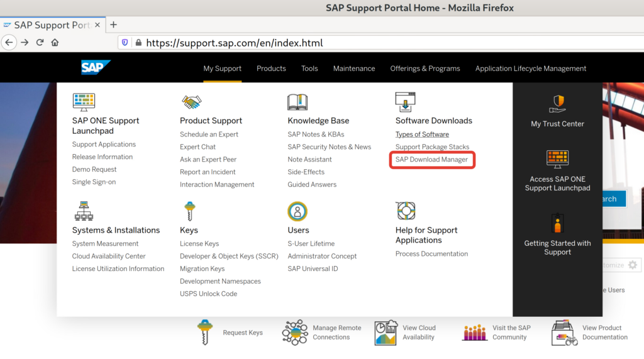Click the Knowledge Base open book icon
This screenshot has height=359, width=644.
point(297,102)
